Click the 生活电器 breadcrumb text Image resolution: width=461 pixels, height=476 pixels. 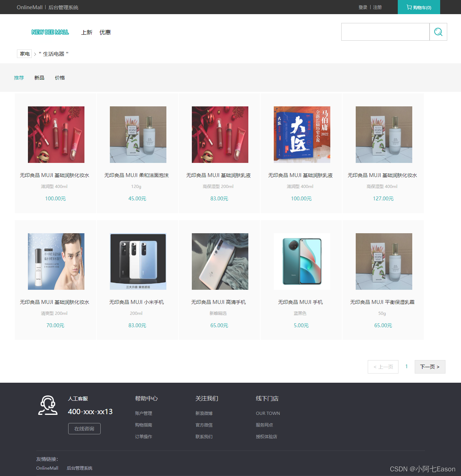54,54
